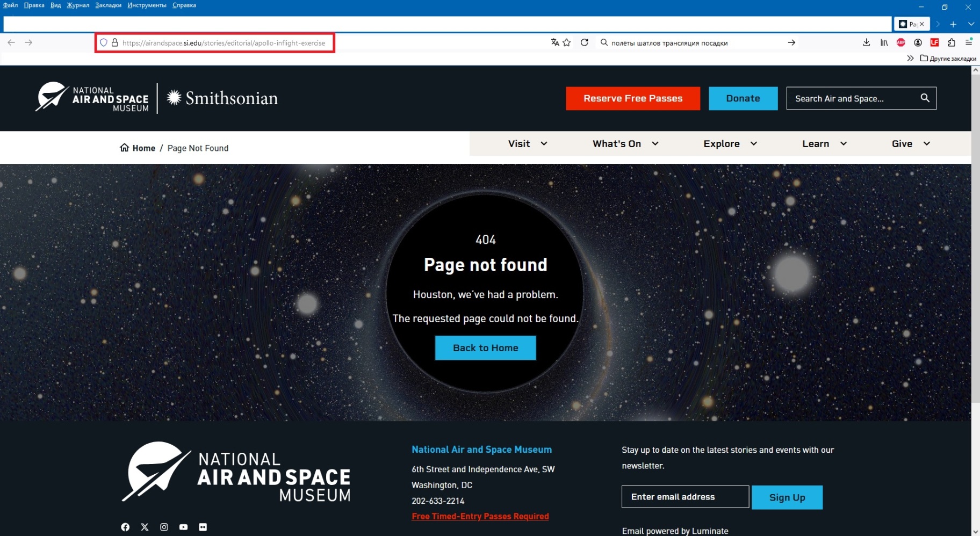Open the Вид menu
This screenshot has height=536, width=980.
pos(55,5)
